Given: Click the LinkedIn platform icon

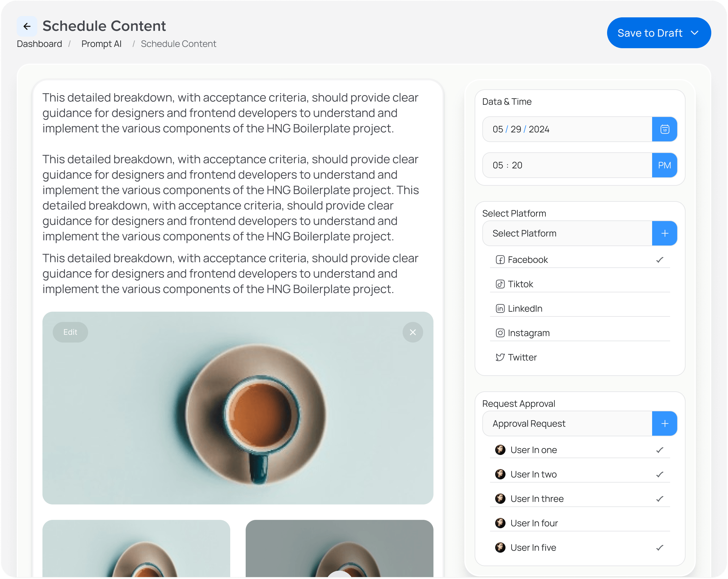Looking at the screenshot, I should click(500, 308).
